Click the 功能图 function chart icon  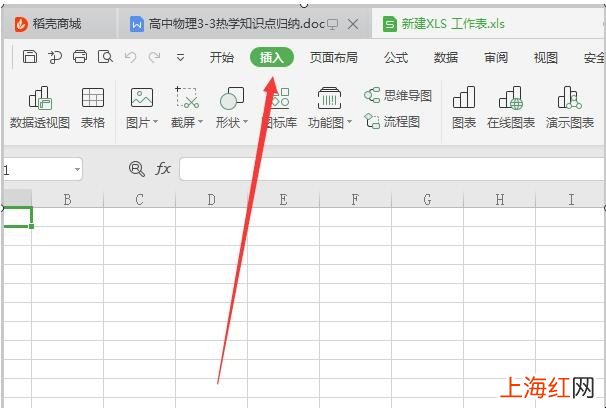coord(329,97)
